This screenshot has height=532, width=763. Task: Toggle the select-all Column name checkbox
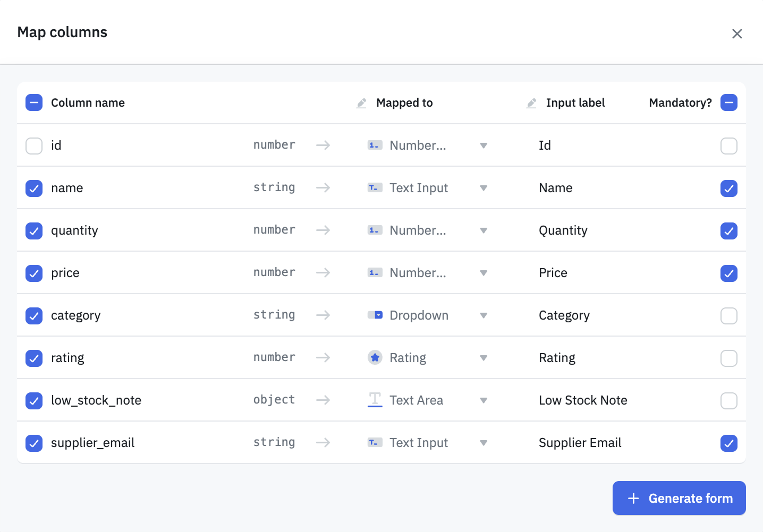pyautogui.click(x=34, y=102)
